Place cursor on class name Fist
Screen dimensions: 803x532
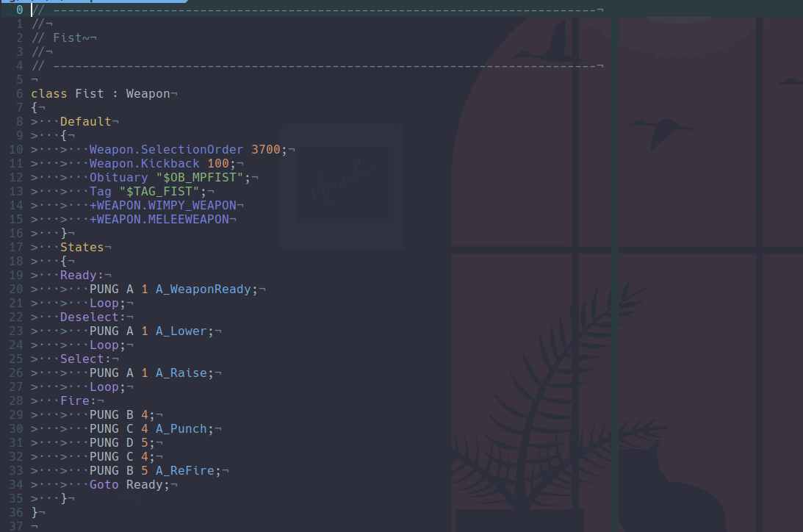coord(89,93)
